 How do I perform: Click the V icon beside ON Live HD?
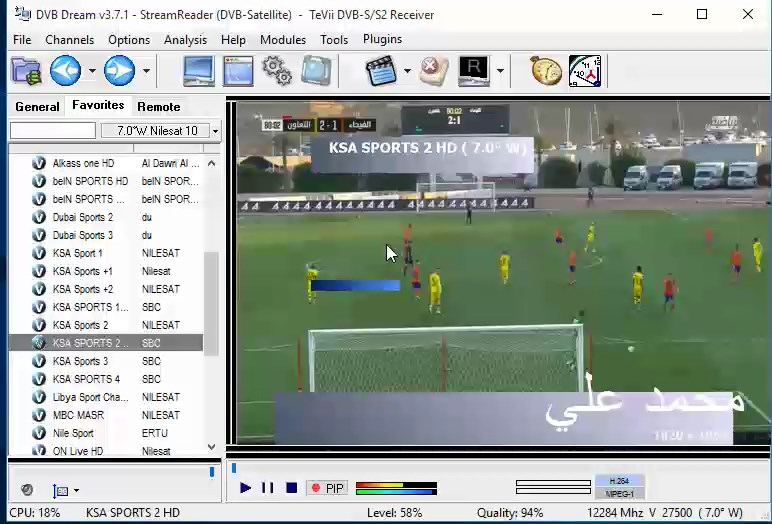coord(39,451)
